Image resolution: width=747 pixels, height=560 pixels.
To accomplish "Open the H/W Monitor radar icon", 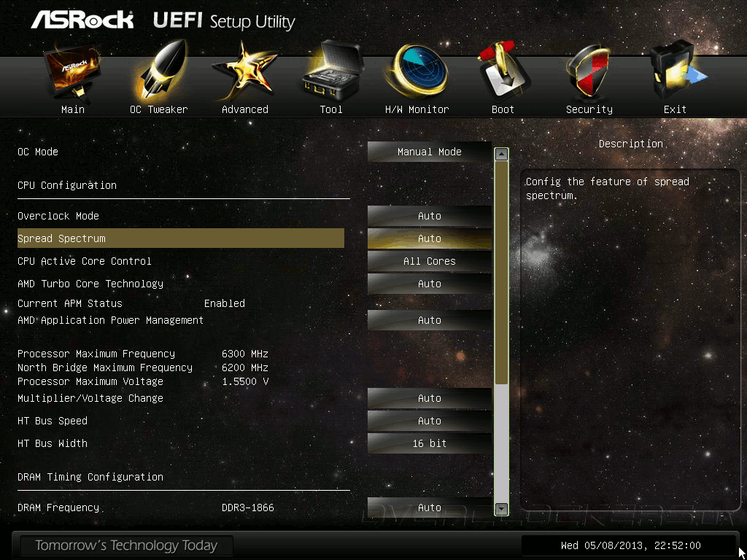I will tap(417, 71).
